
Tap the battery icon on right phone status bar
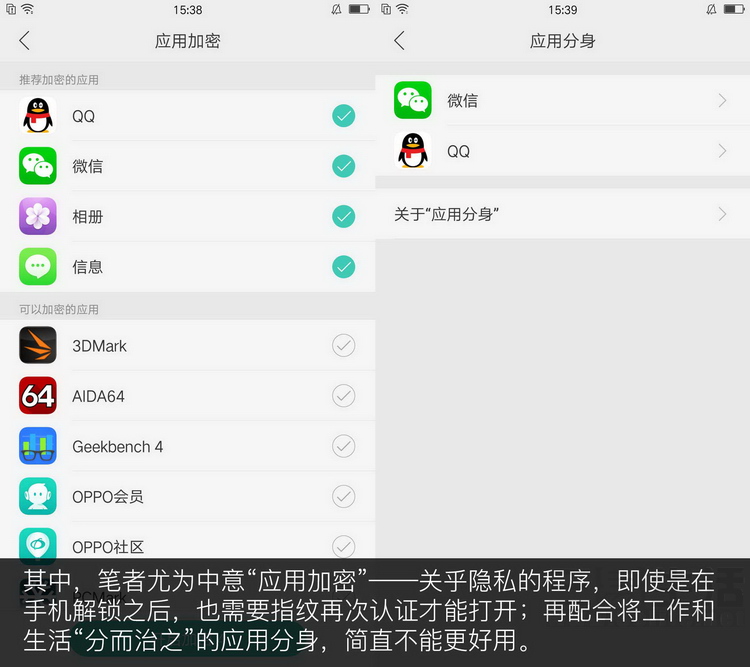tap(734, 9)
